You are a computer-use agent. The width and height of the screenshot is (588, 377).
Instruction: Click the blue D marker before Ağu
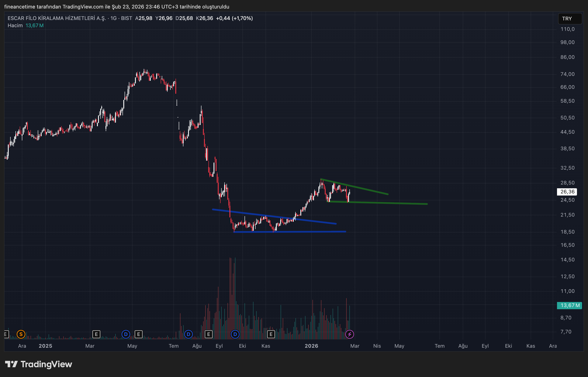[x=188, y=334]
